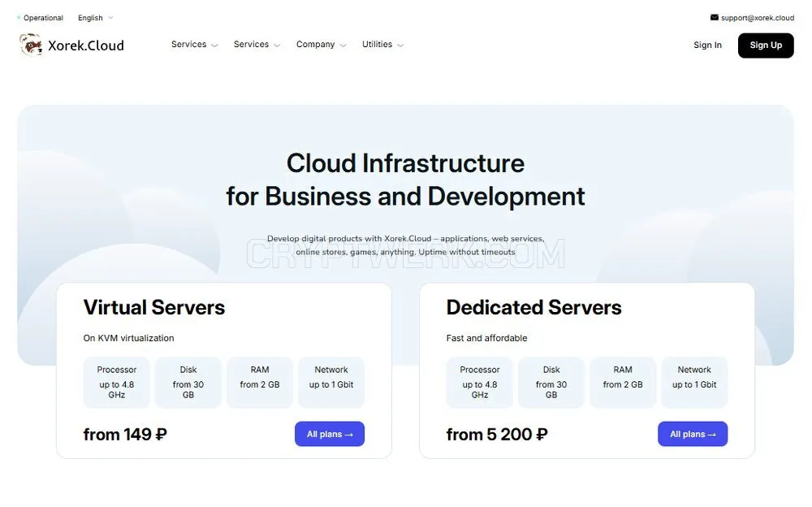Open the Utilities menu
The height and width of the screenshot is (507, 812).
coord(382,45)
